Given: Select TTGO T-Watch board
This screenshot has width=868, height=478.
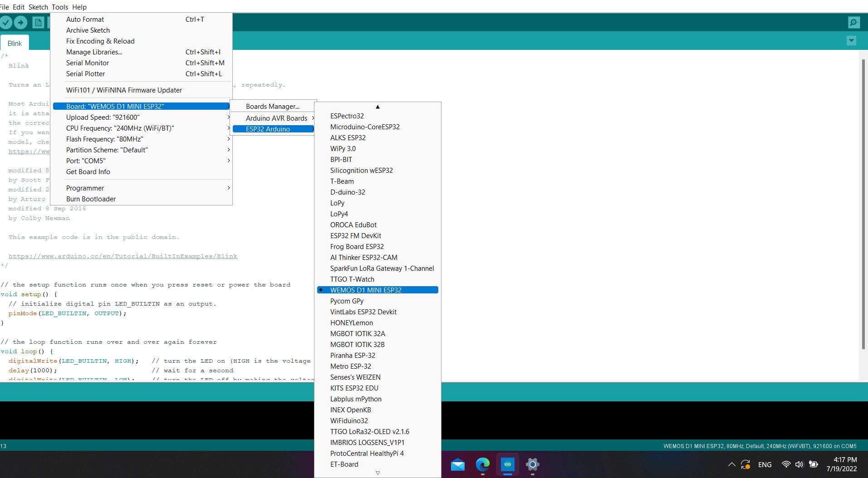Looking at the screenshot, I should click(378, 279).
